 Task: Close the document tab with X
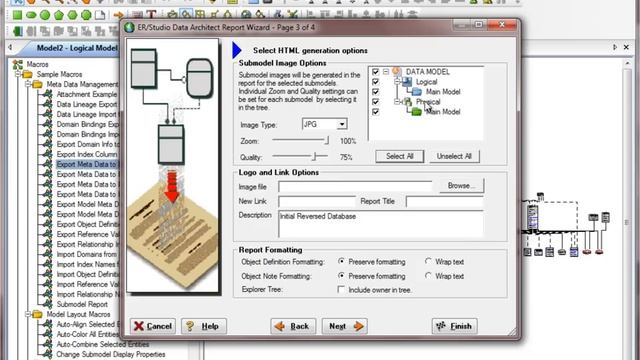click(x=626, y=48)
